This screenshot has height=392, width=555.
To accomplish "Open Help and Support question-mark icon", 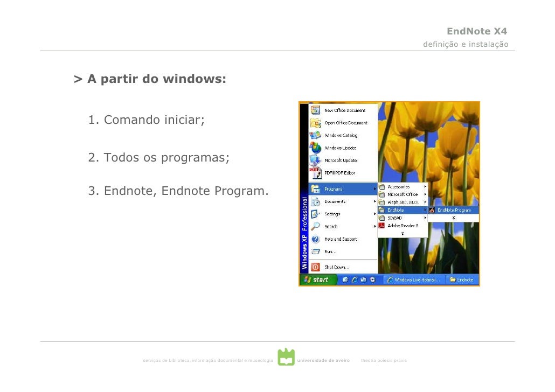I will point(315,239).
